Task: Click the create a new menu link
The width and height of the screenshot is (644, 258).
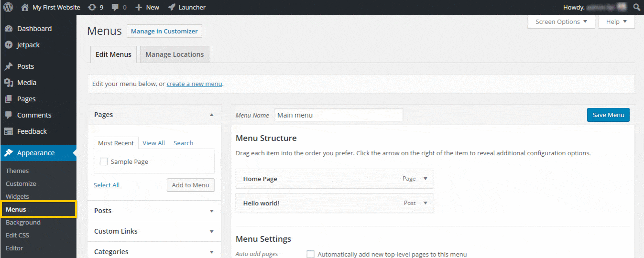Action: pyautogui.click(x=194, y=84)
